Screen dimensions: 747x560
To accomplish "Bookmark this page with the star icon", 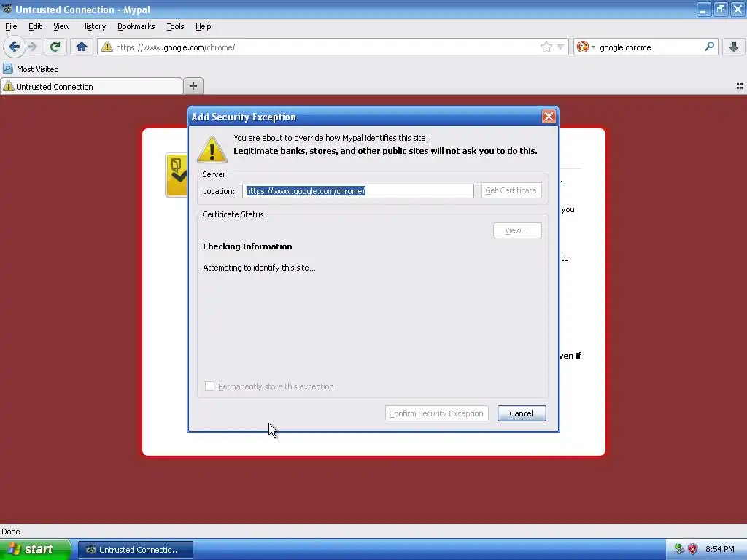I will (546, 47).
